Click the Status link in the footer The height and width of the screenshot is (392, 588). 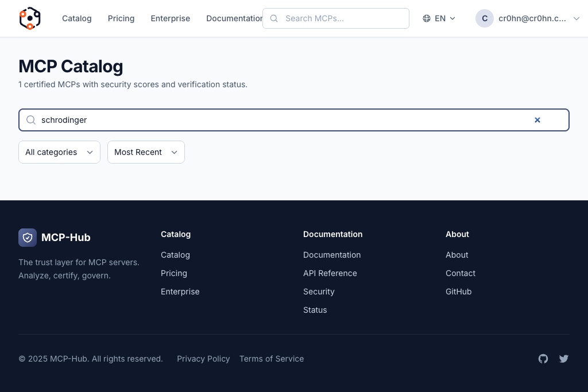click(315, 310)
